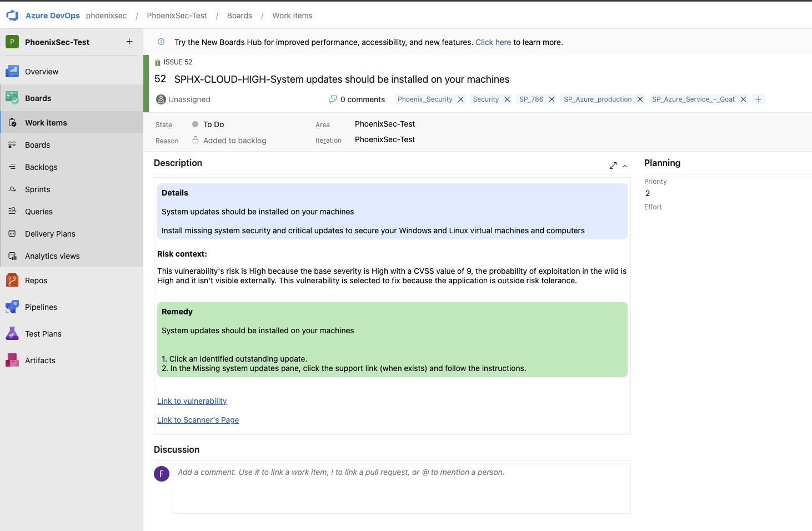Click the Reason field Added to backlog
Image resolution: width=812 pixels, height=531 pixels.
(235, 141)
